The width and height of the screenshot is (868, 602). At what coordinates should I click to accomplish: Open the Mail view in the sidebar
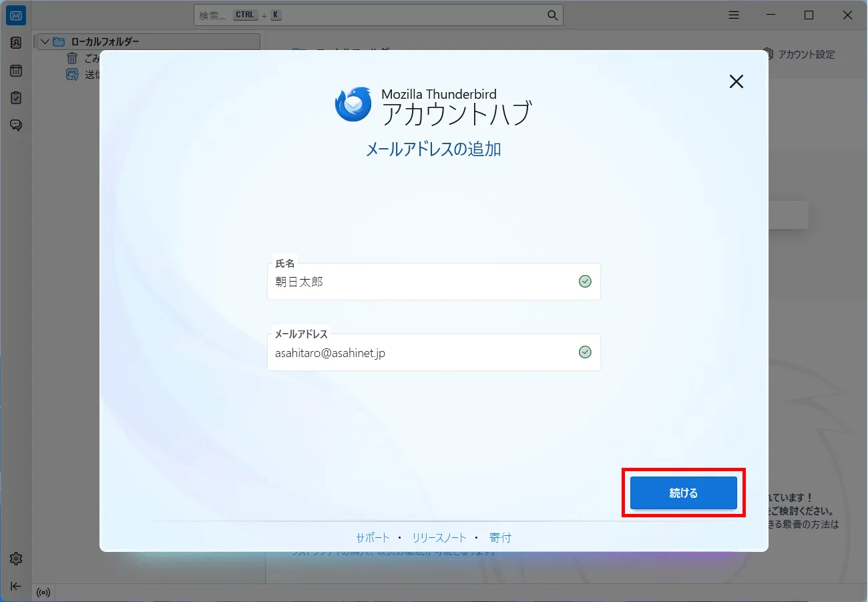coord(15,15)
